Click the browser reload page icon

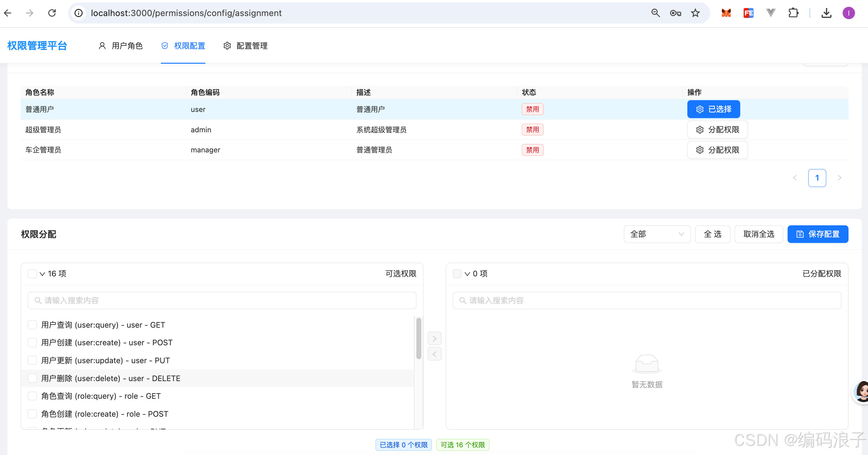(52, 13)
